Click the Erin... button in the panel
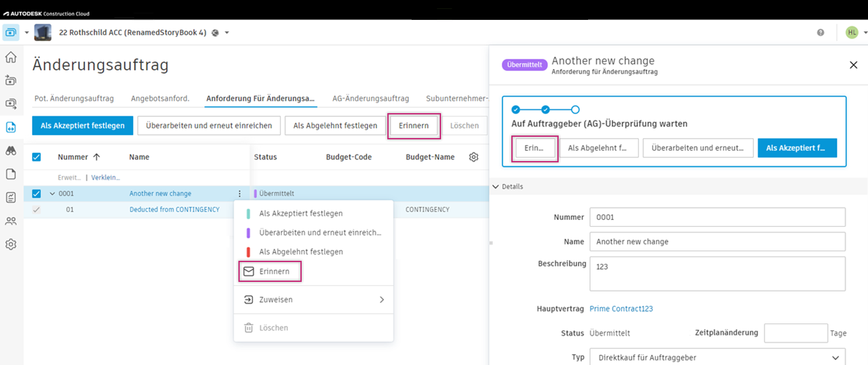The image size is (868, 365). (x=534, y=148)
